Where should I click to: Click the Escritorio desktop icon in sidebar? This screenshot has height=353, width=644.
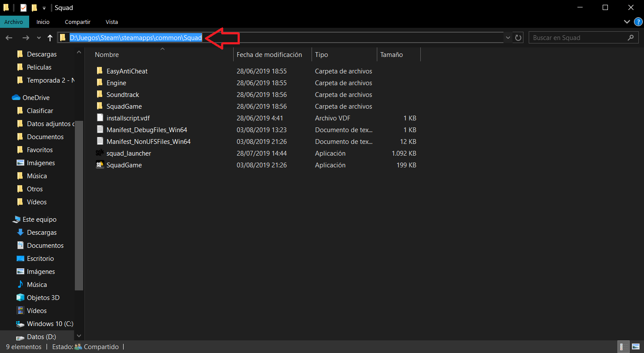click(20, 258)
